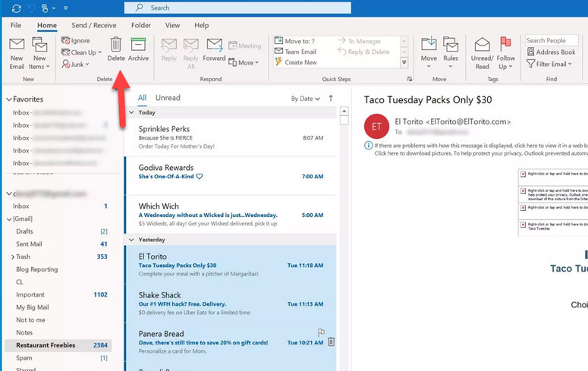The width and height of the screenshot is (588, 371).
Task: Click the Reply icon
Action: pyautogui.click(x=168, y=45)
